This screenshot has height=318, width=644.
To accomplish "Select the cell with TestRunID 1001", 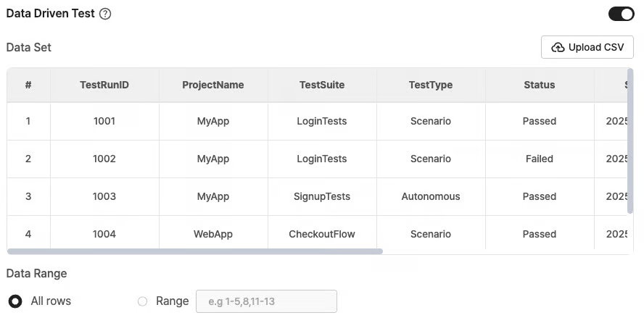I will pyautogui.click(x=104, y=122).
